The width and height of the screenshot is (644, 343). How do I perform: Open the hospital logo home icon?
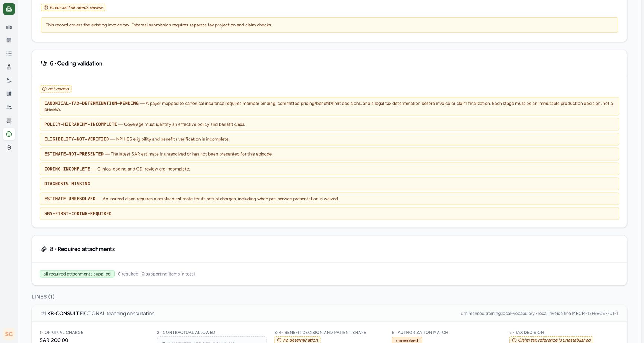[x=9, y=9]
